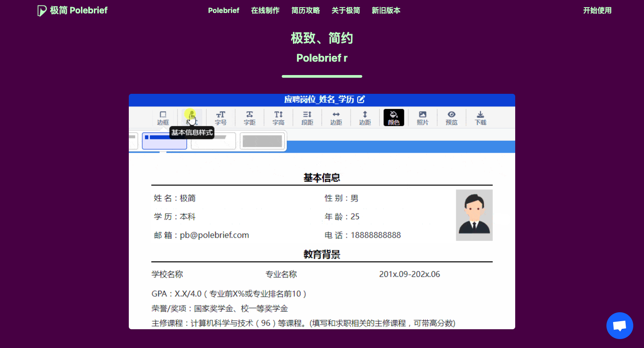Select the horizontal 边距 margin tool

coord(336,117)
